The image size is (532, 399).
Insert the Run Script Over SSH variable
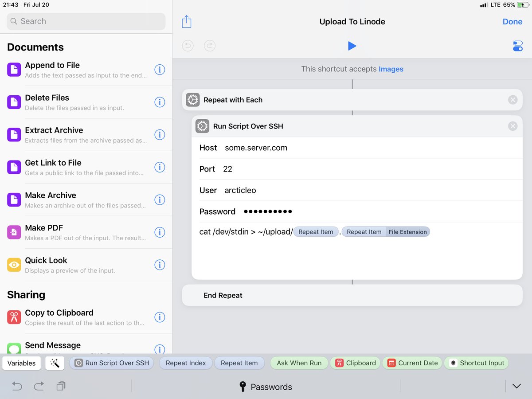(x=112, y=363)
